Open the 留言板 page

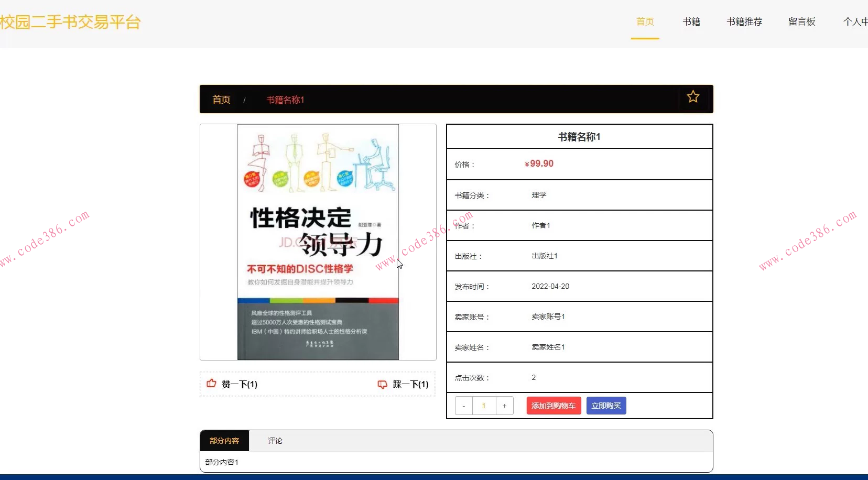801,21
